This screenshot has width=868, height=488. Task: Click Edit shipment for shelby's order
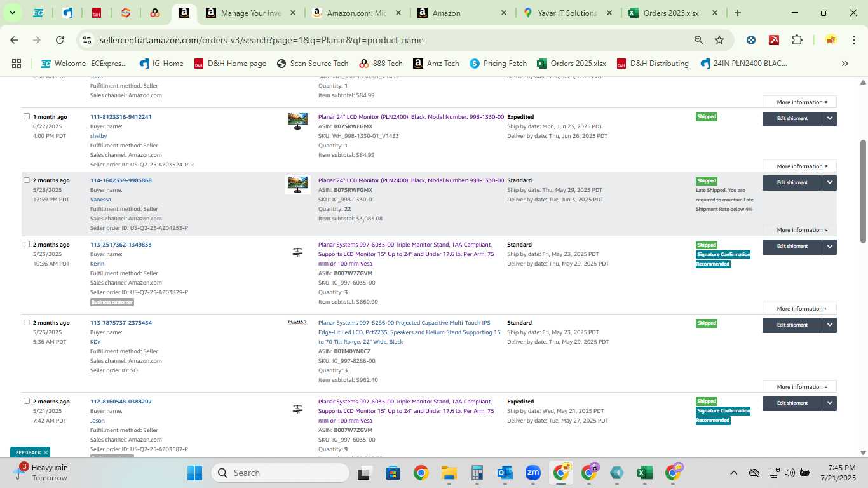[x=792, y=119]
